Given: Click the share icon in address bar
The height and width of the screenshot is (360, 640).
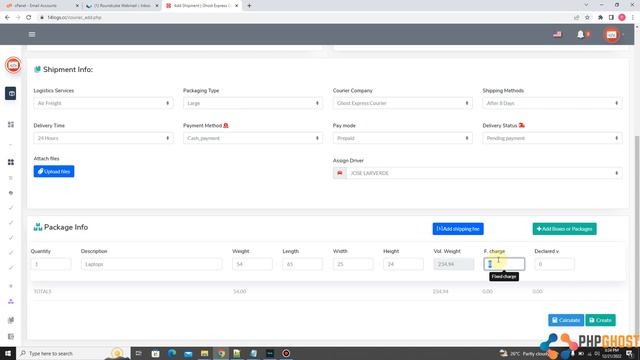Looking at the screenshot, I should 576,18.
